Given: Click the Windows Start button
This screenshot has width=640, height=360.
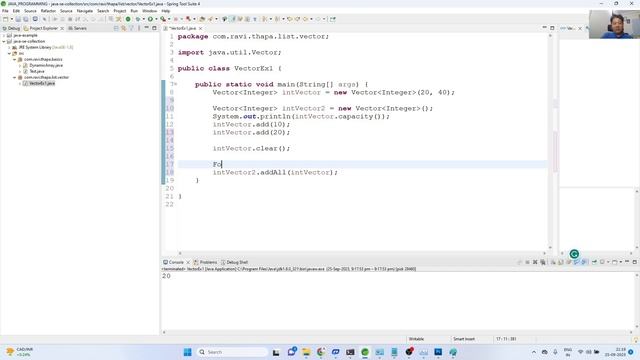Looking at the screenshot, I should [187, 352].
